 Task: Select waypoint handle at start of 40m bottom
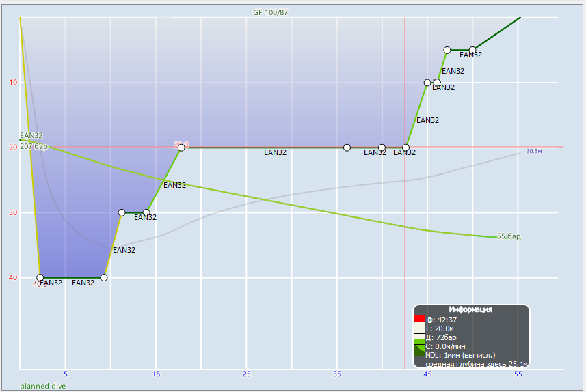(40, 277)
